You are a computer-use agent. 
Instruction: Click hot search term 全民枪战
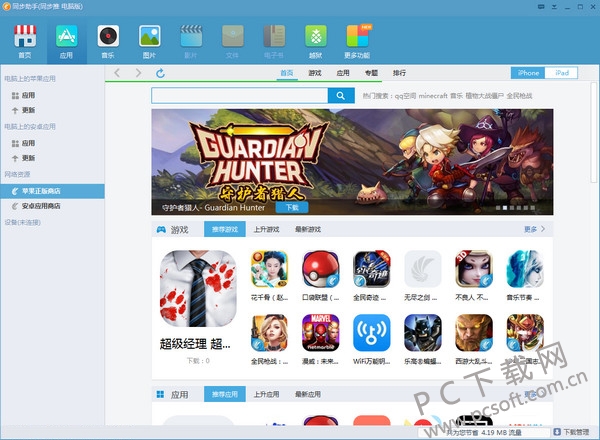519,96
